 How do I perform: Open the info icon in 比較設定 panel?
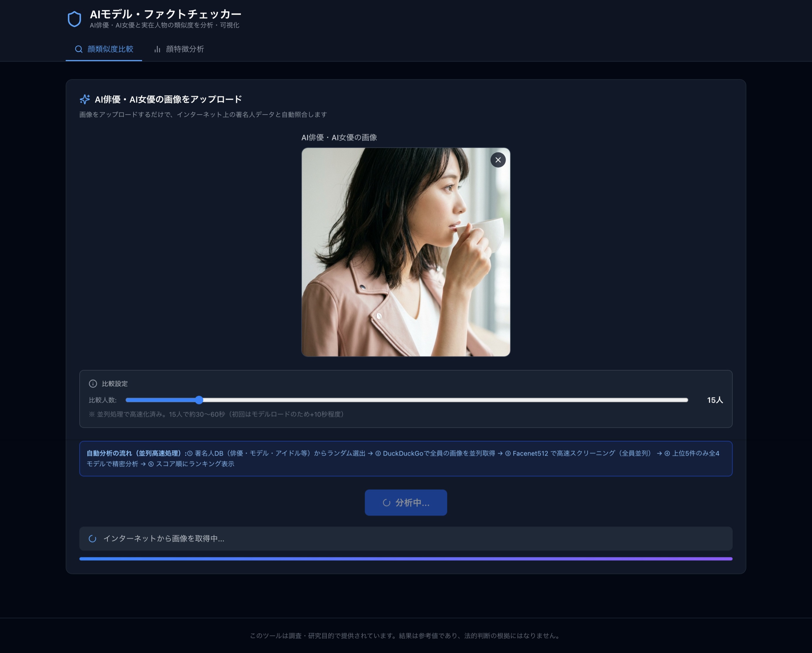[x=93, y=384]
